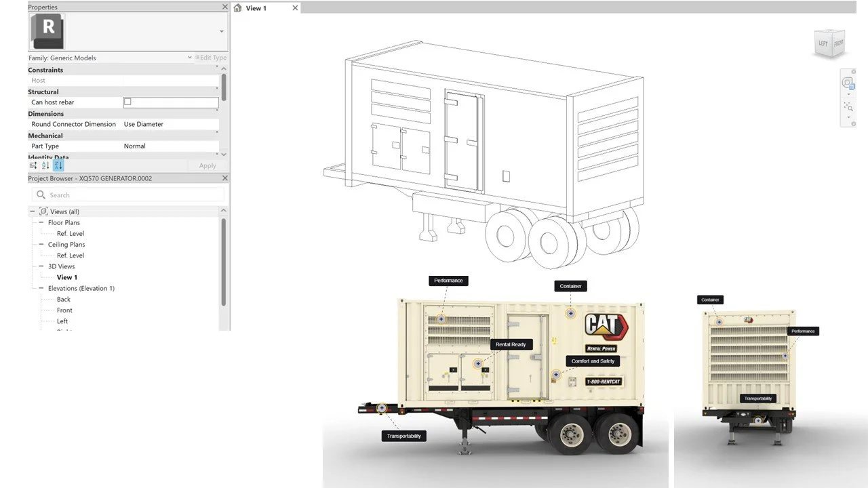
Task: Toggle the Can host rebar checkbox
Action: 127,102
